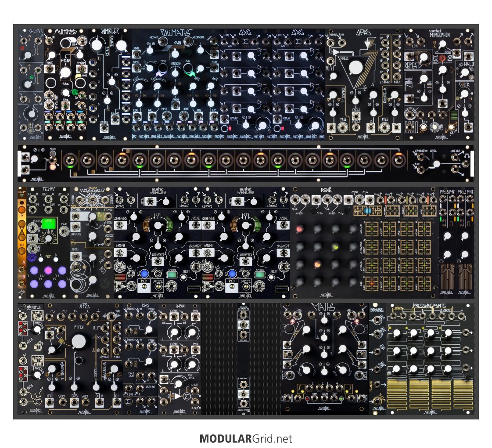Click the large PITCH knob on XPO
The width and height of the screenshot is (492, 448).
point(79,342)
